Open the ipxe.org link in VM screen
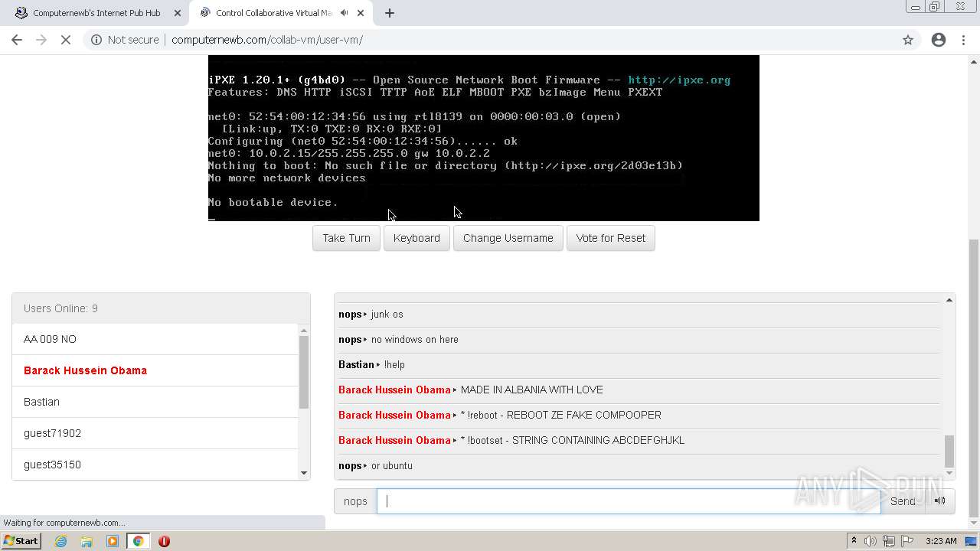Screen dimensions: 980x551 pyautogui.click(x=679, y=80)
